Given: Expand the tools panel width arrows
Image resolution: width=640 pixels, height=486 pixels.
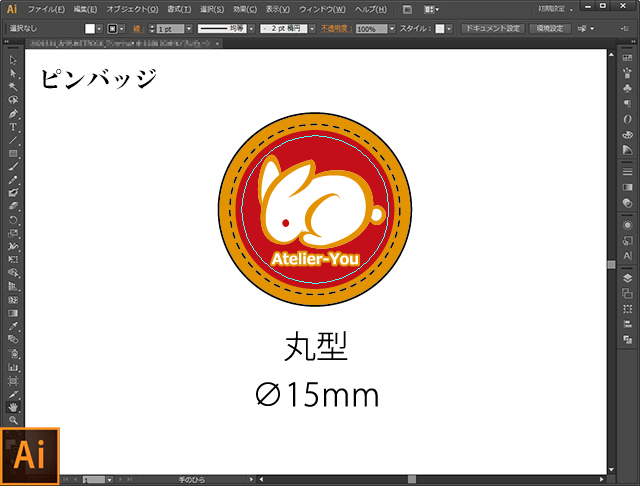Looking at the screenshot, I should click(x=7, y=41).
